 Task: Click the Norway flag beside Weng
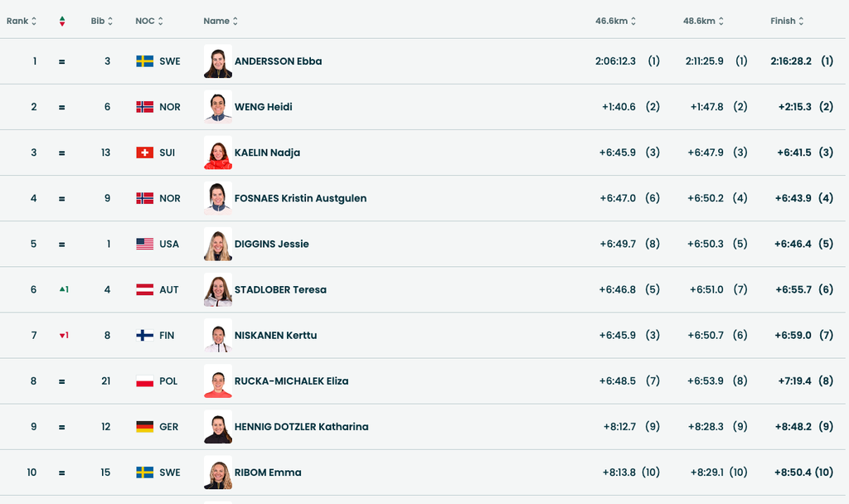(x=145, y=107)
